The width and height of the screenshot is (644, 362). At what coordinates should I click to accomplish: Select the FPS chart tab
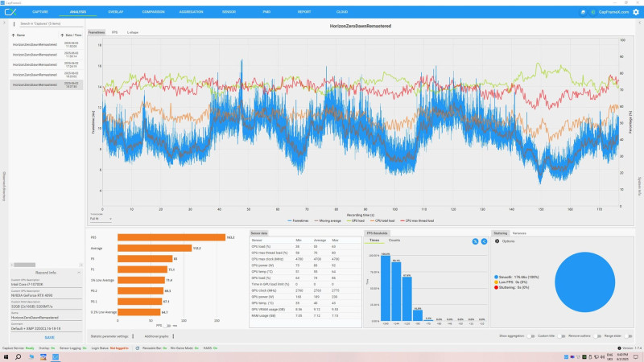click(114, 32)
